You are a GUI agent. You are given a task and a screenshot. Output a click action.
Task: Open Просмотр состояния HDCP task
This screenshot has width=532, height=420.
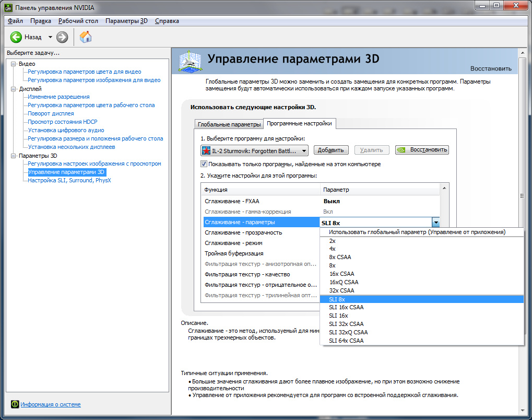(63, 122)
